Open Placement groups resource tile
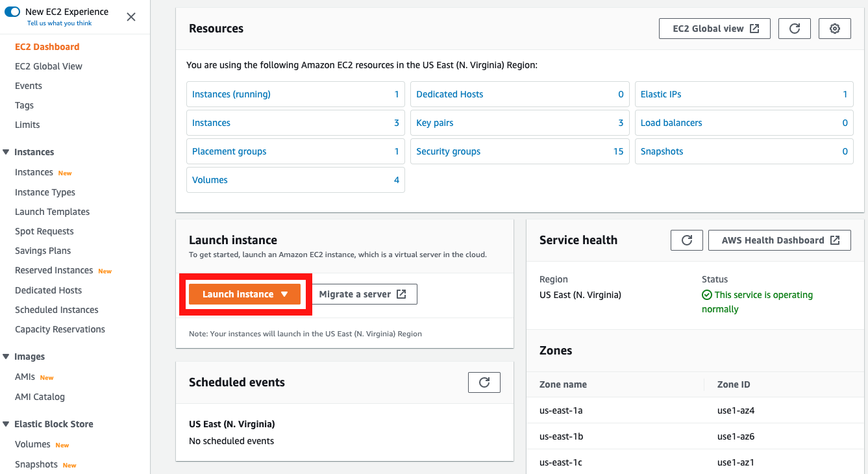Screen dimensions: 868x474 pyautogui.click(x=295, y=151)
